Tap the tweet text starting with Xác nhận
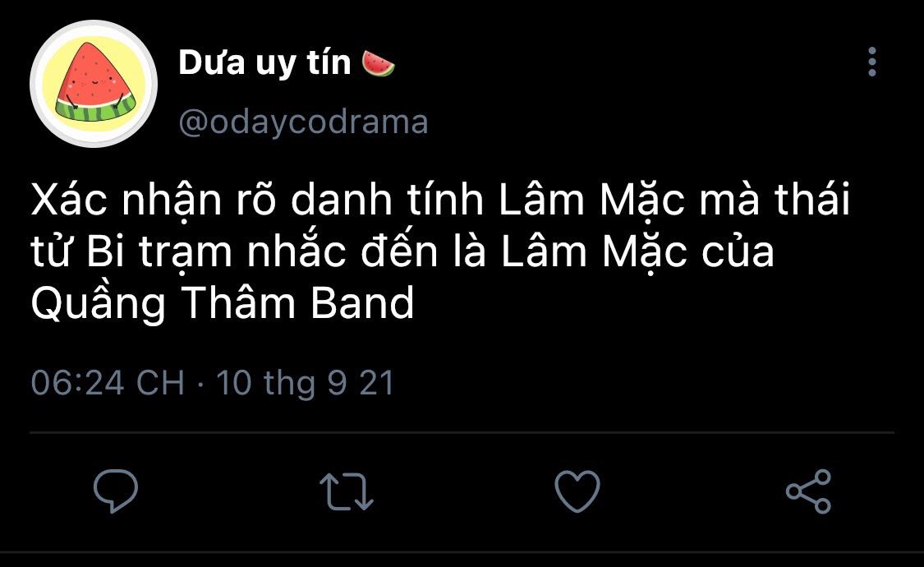The image size is (924, 567). [x=441, y=251]
